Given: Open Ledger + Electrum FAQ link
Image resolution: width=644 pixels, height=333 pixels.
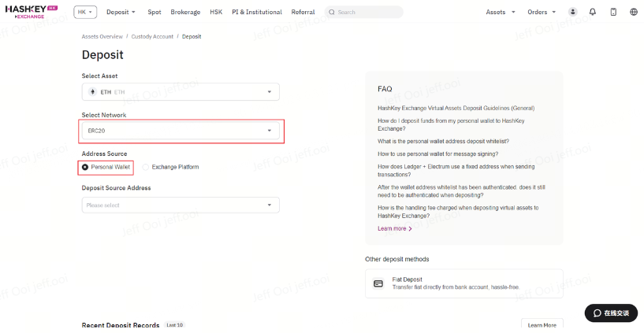Looking at the screenshot, I should 456,171.
